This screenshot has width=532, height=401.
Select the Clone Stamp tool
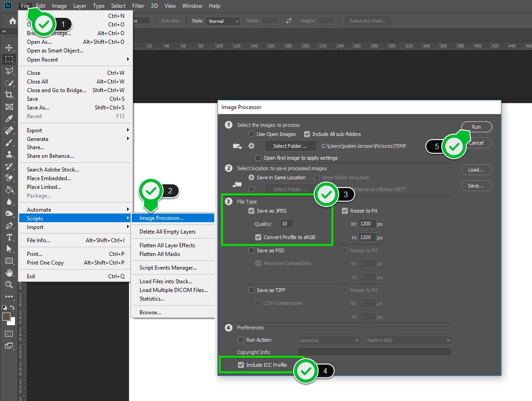9,154
